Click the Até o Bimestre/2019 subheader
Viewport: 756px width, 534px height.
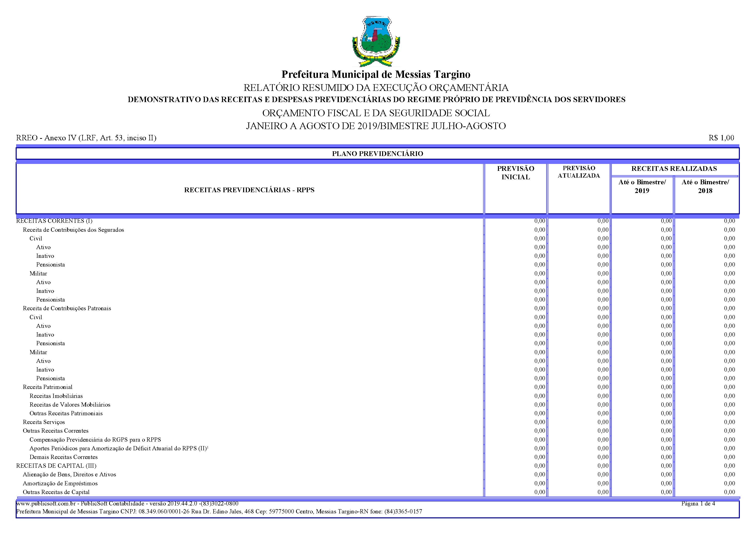pyautogui.click(x=642, y=187)
